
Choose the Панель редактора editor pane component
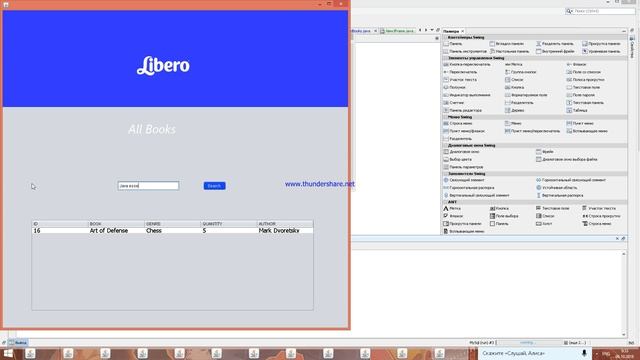(462, 111)
